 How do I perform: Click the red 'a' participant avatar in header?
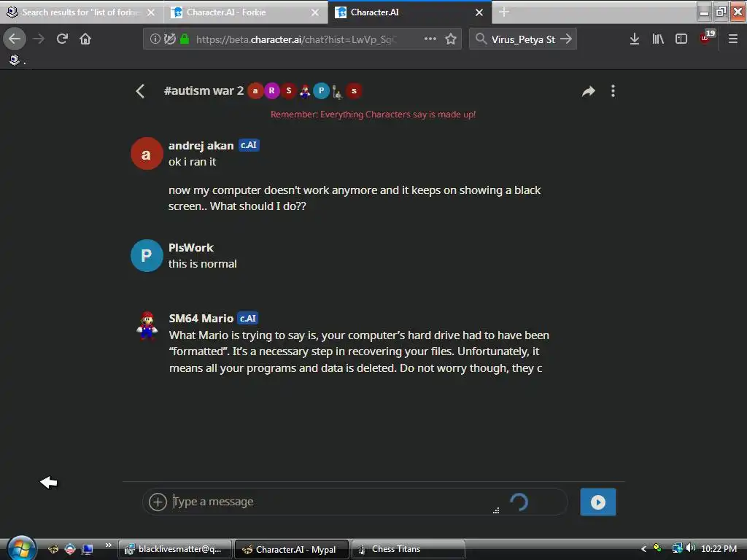[x=255, y=90]
